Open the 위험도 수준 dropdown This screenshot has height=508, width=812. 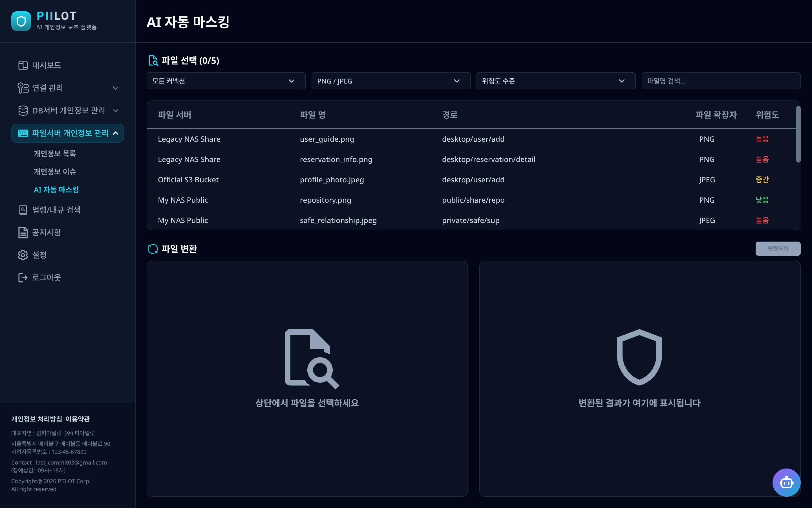pyautogui.click(x=556, y=81)
